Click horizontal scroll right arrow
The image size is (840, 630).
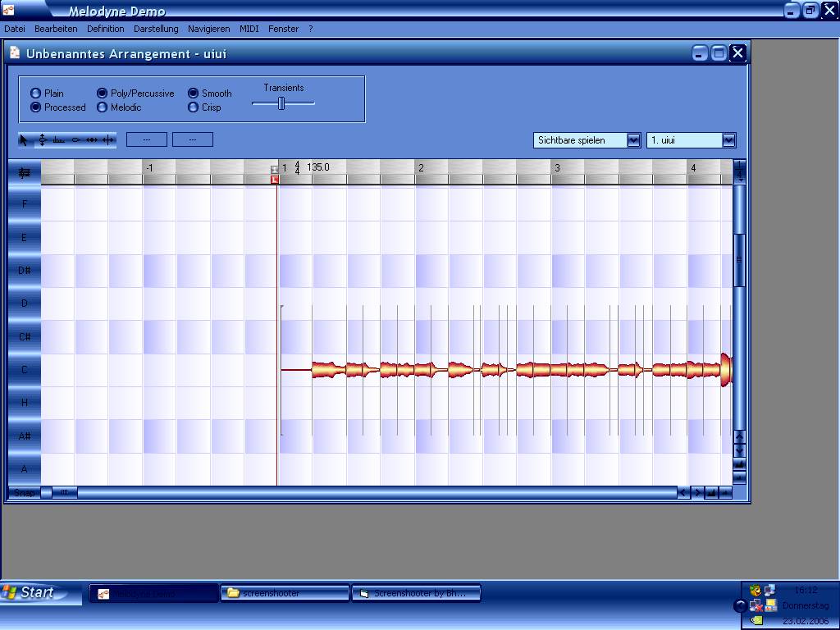pos(697,493)
